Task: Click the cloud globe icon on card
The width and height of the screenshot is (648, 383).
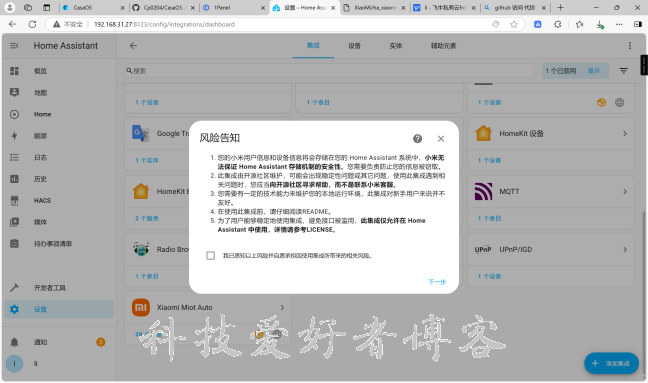Action: [619, 102]
